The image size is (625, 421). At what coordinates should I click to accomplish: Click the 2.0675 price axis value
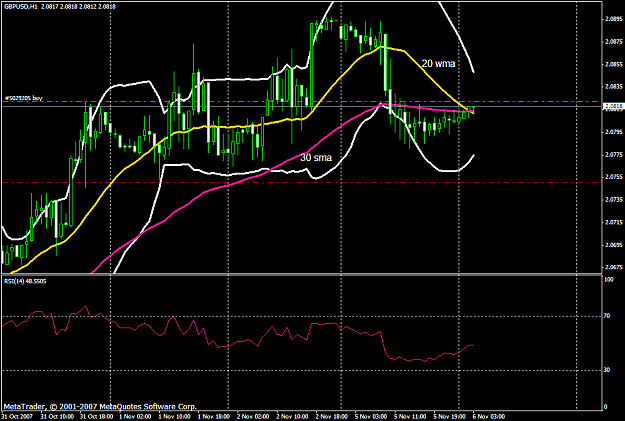(613, 267)
